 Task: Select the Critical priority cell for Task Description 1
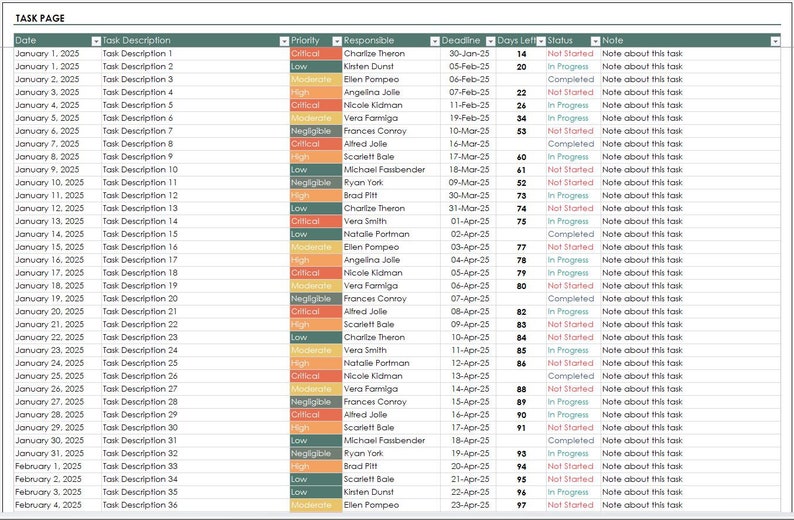[x=316, y=54]
